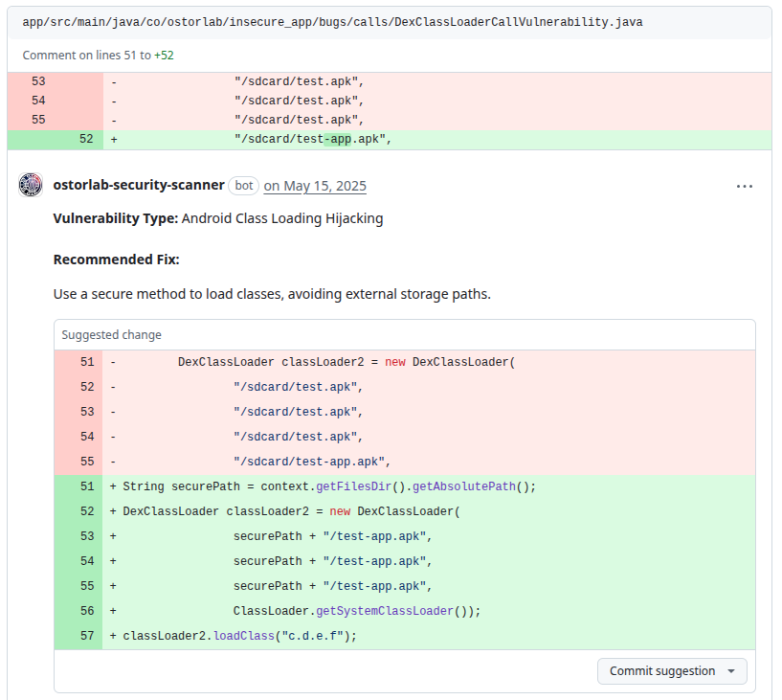Click the DexClassLoaderCallVulnerability.java file path

point(332,22)
